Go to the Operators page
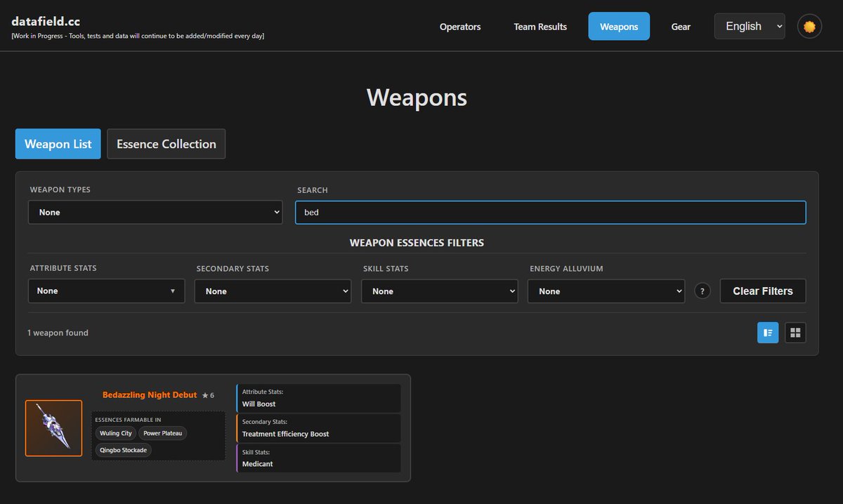Screen dimensions: 843x504 point(460,27)
